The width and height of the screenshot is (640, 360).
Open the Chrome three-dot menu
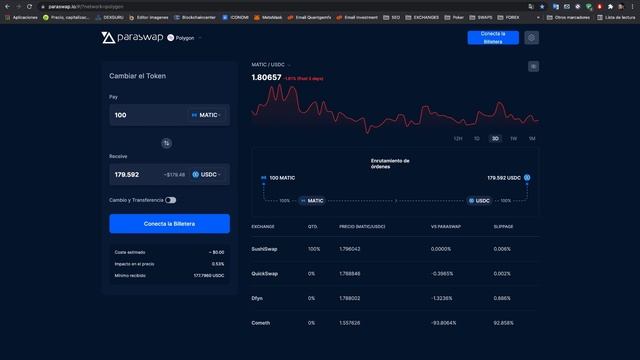[633, 7]
